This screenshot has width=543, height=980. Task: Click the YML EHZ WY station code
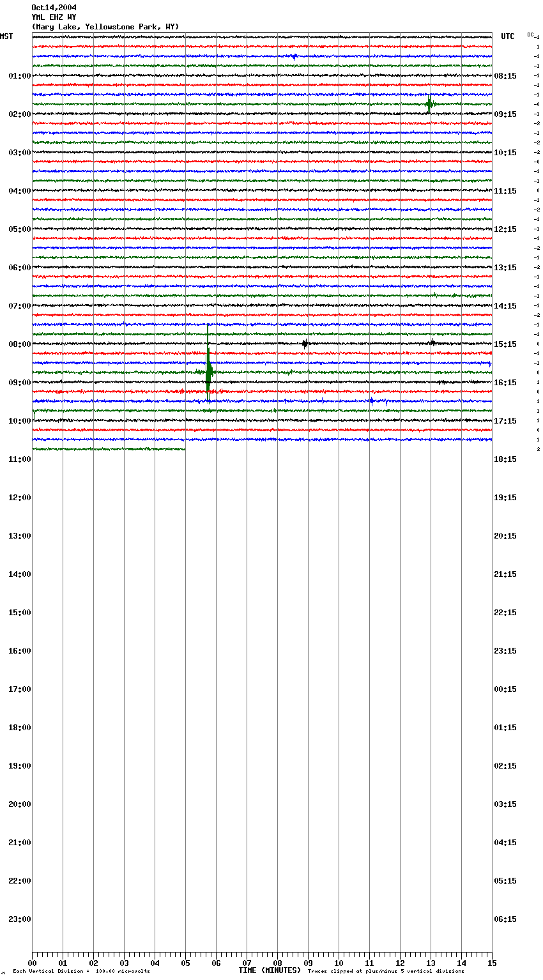54,17
